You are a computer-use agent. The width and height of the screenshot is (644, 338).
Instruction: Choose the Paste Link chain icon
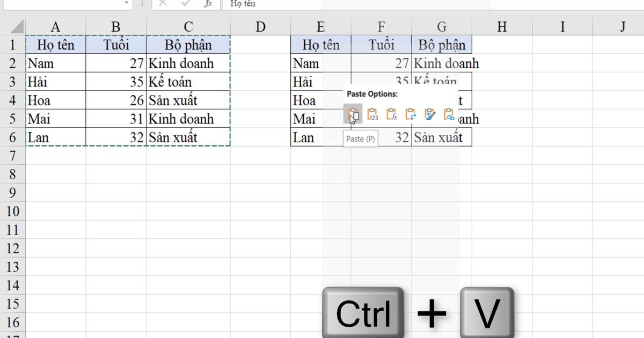pyautogui.click(x=449, y=114)
